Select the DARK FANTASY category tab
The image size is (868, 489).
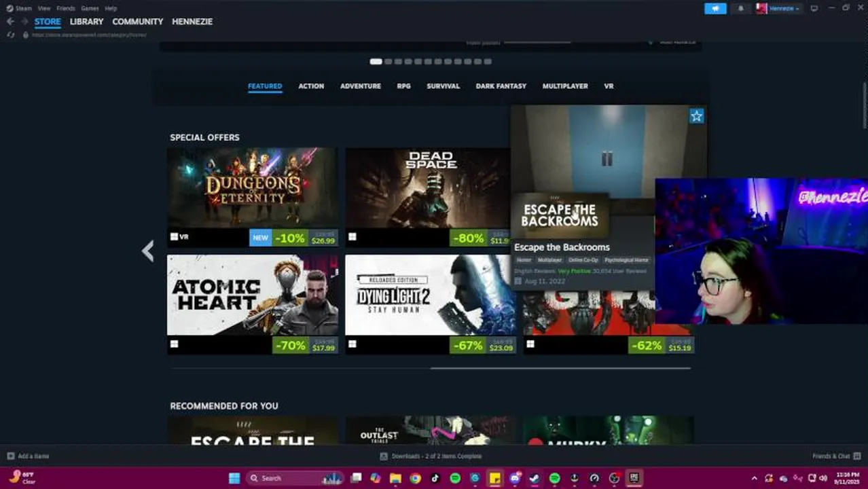[x=501, y=86]
